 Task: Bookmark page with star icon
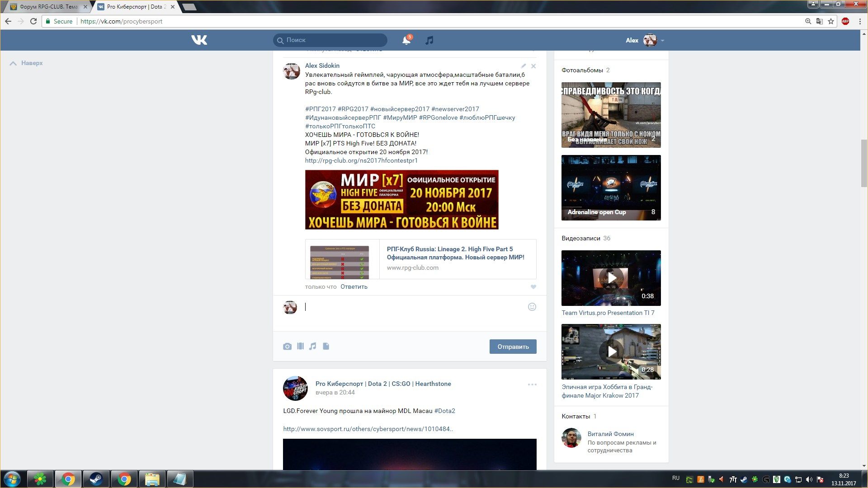tap(831, 21)
